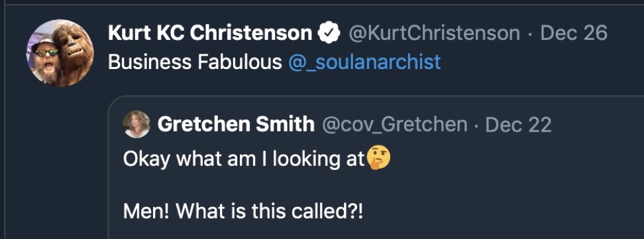Follow the @_soulanarchist mention link
The height and width of the screenshot is (239, 644).
364,62
